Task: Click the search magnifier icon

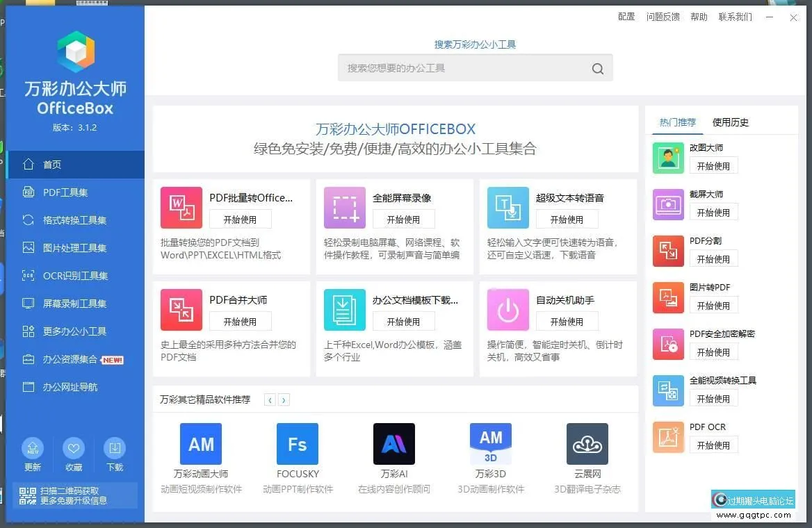Action: tap(598, 68)
